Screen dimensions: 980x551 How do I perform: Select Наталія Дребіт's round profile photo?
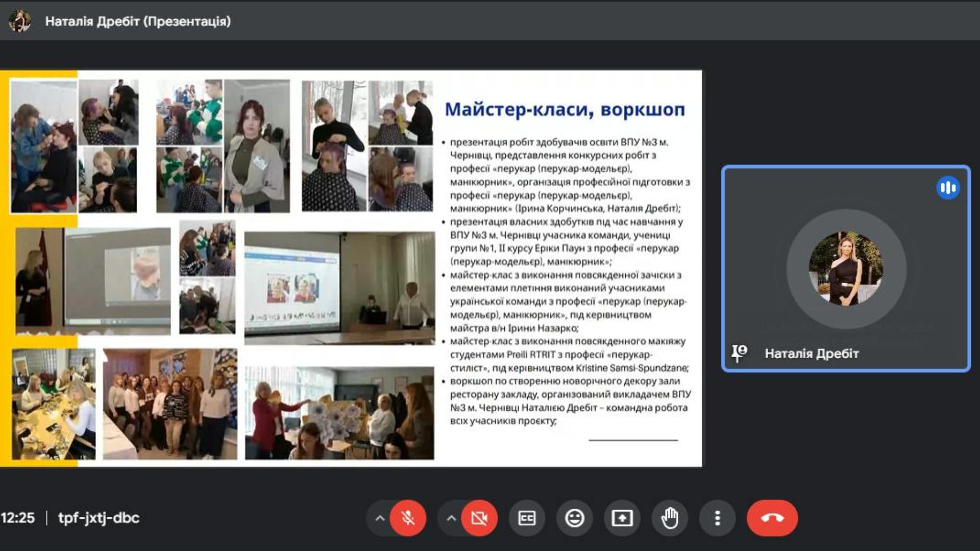pos(846,268)
